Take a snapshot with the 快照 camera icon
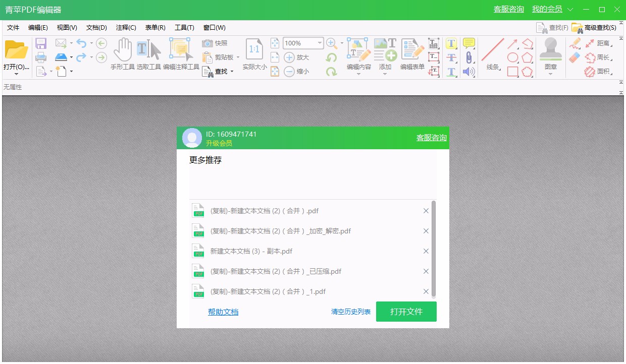The height and width of the screenshot is (364, 626). (207, 44)
